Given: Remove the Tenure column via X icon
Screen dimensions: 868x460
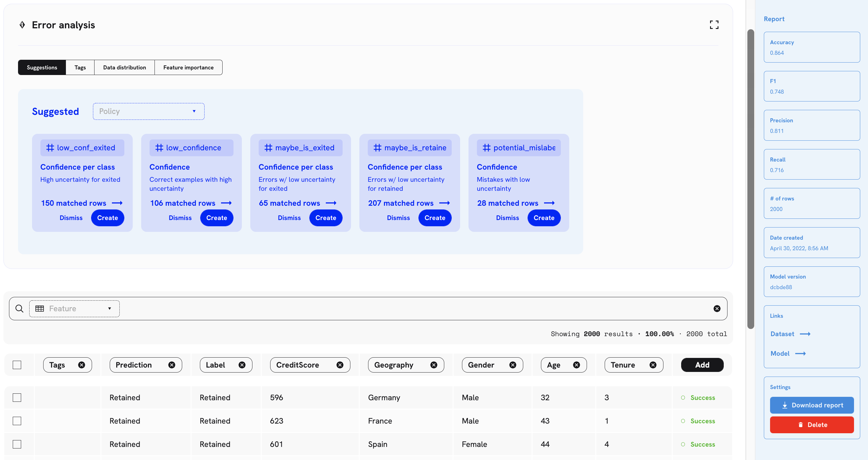Looking at the screenshot, I should click(653, 365).
